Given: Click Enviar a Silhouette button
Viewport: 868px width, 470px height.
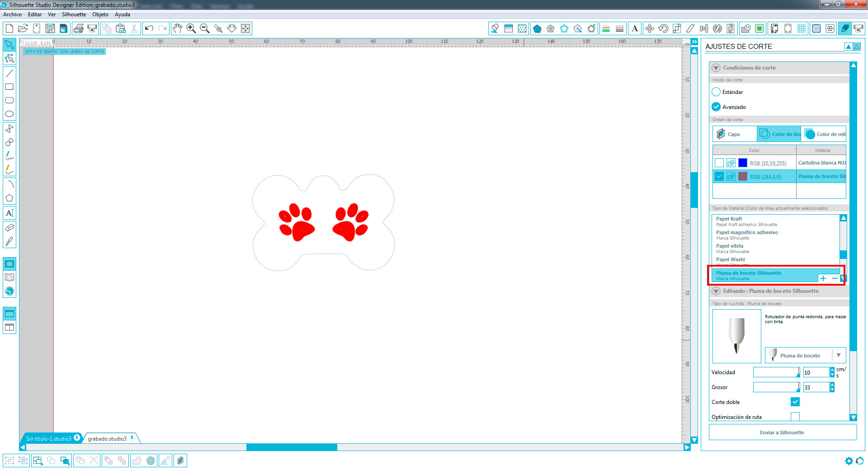Looking at the screenshot, I should pos(782,432).
